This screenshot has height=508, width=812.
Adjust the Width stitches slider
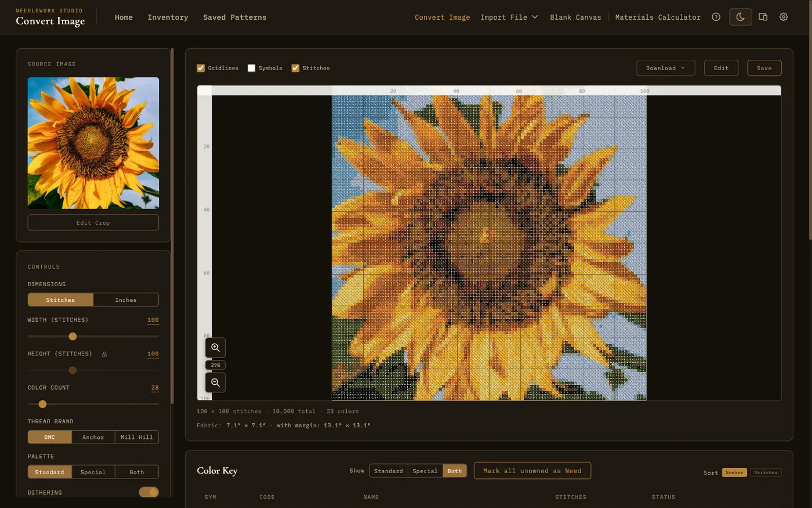(72, 336)
